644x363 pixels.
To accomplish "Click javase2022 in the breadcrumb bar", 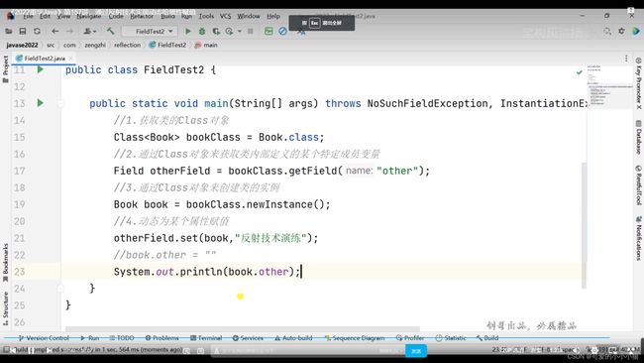I will (22, 45).
